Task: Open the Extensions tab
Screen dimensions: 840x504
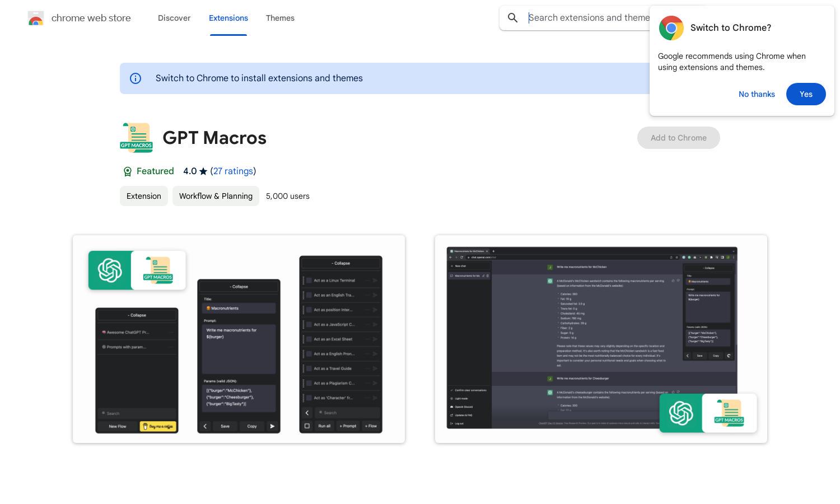Action: point(228,18)
